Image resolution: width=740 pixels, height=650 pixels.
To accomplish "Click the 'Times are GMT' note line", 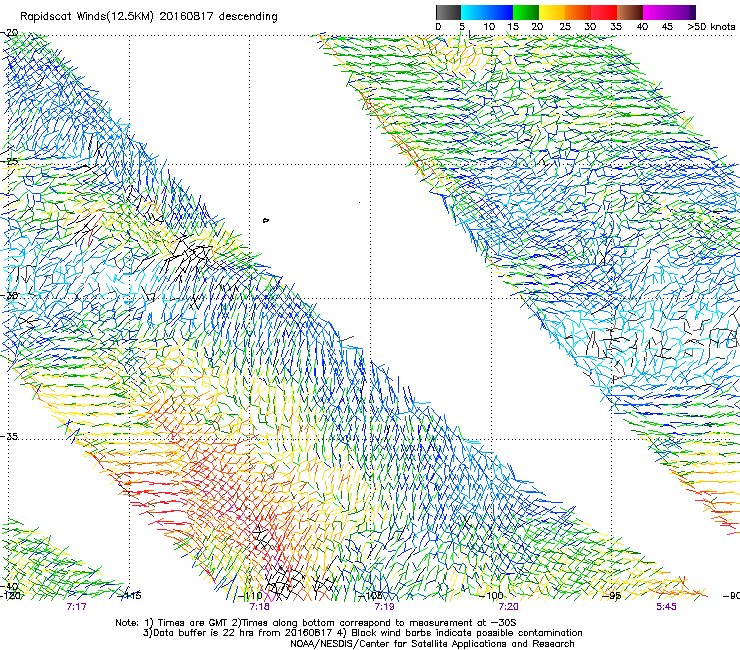I will [316, 623].
